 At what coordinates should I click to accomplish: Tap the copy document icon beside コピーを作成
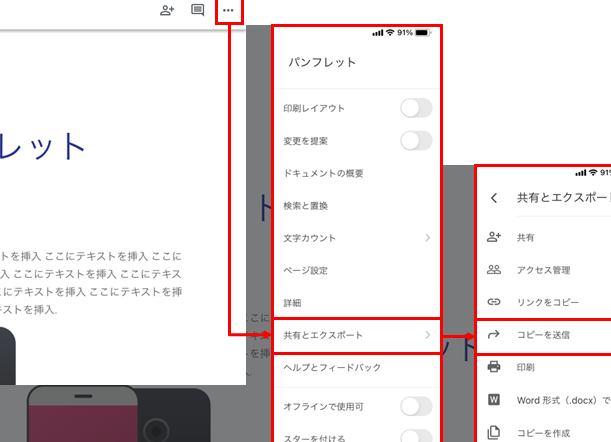[494, 432]
